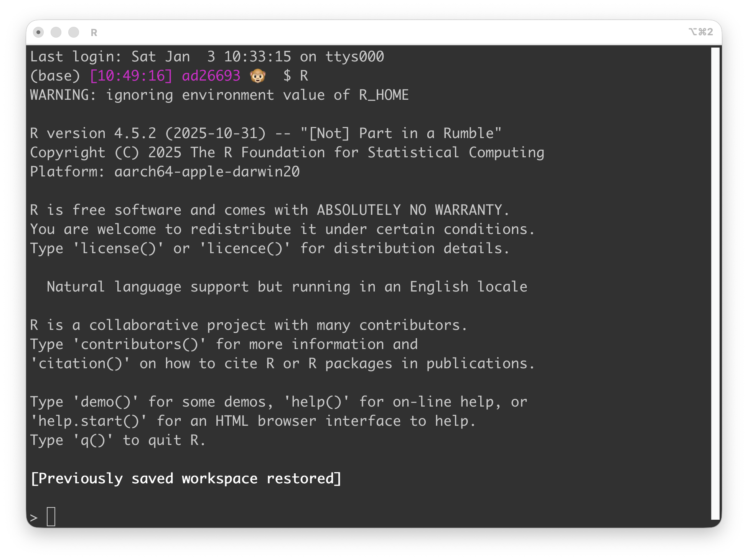Click the > R prompt symbol

(34, 518)
